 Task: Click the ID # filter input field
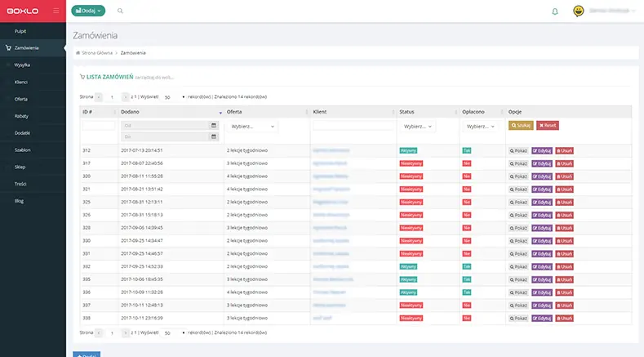tap(98, 125)
